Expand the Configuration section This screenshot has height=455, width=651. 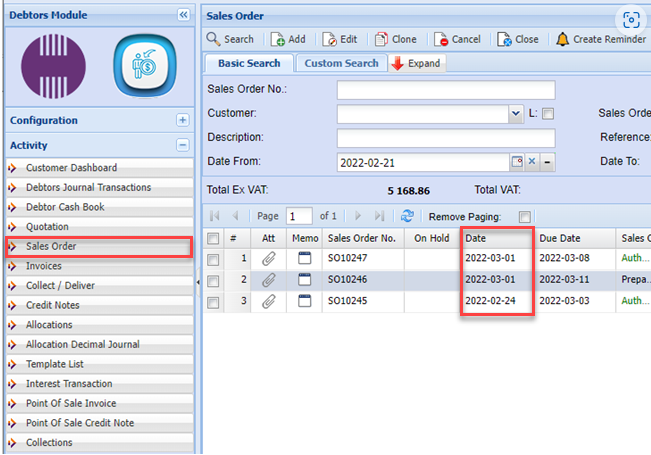pos(182,120)
